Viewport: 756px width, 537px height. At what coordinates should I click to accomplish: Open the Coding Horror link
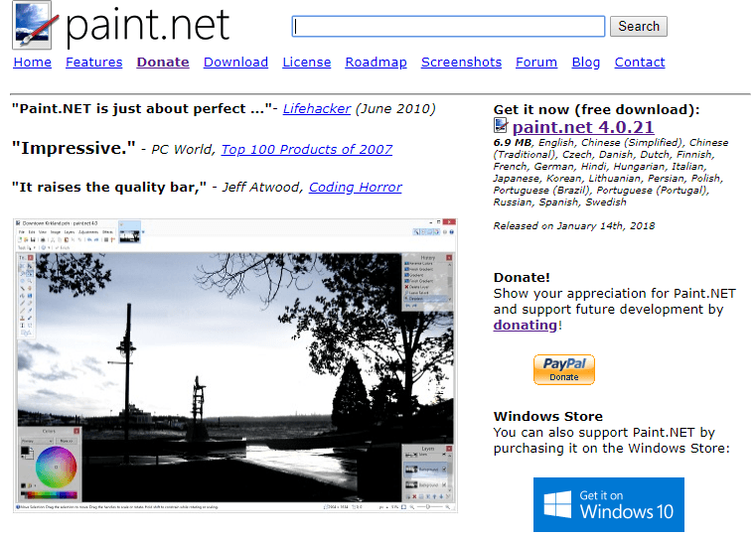click(355, 187)
